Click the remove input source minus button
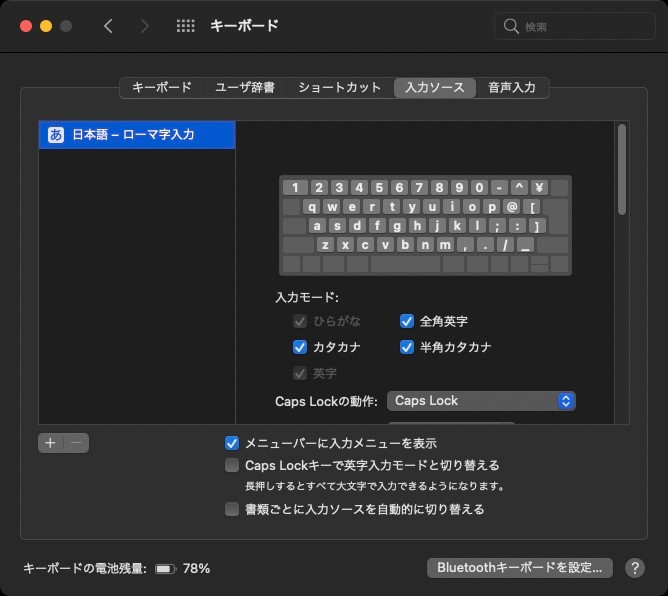 (x=77, y=443)
